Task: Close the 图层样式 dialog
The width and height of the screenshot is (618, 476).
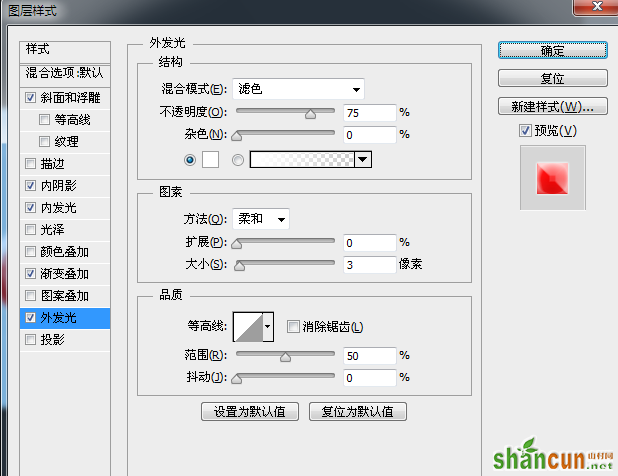Action: [x=597, y=7]
